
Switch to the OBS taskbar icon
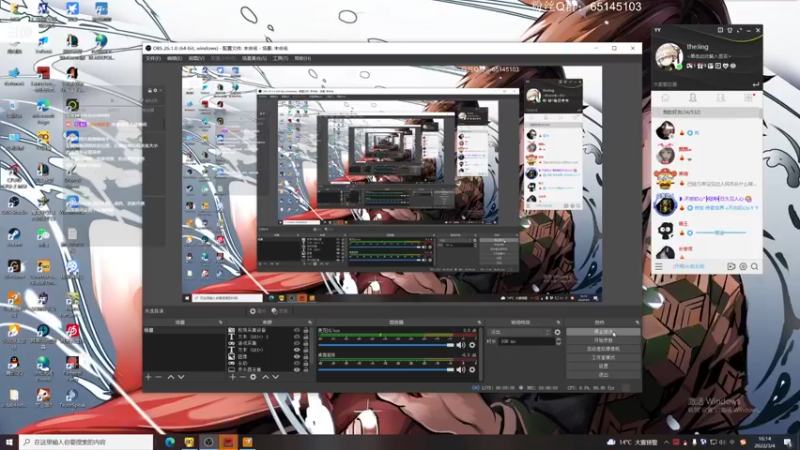click(209, 442)
